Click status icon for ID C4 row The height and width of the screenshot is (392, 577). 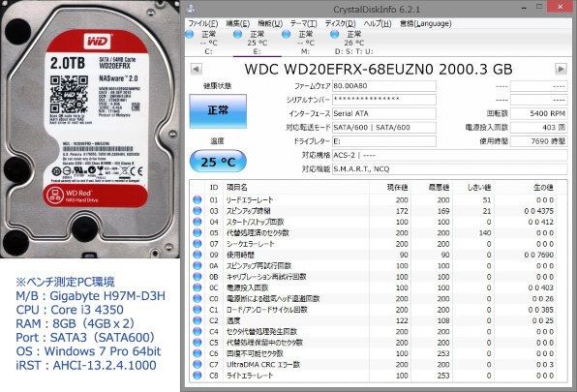click(x=197, y=331)
